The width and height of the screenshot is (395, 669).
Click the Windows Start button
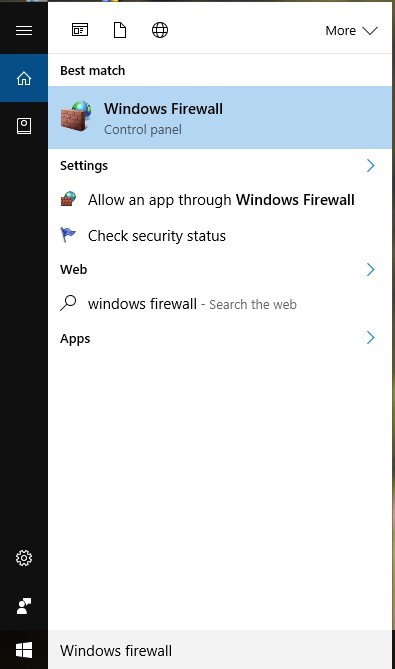pyautogui.click(x=24, y=650)
